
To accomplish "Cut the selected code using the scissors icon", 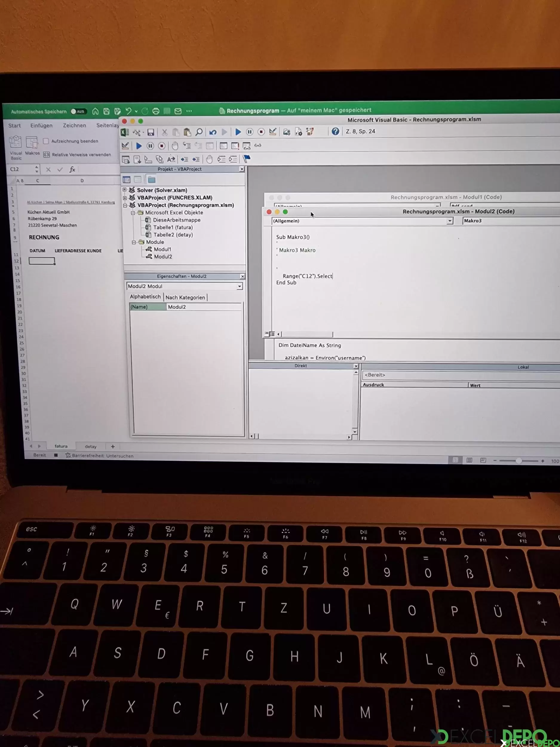I will pos(164,132).
